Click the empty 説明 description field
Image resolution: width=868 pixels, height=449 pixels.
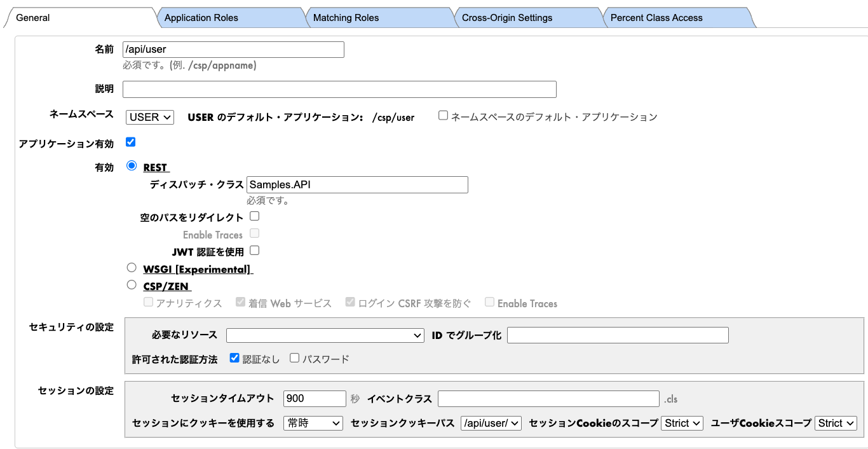coord(339,89)
